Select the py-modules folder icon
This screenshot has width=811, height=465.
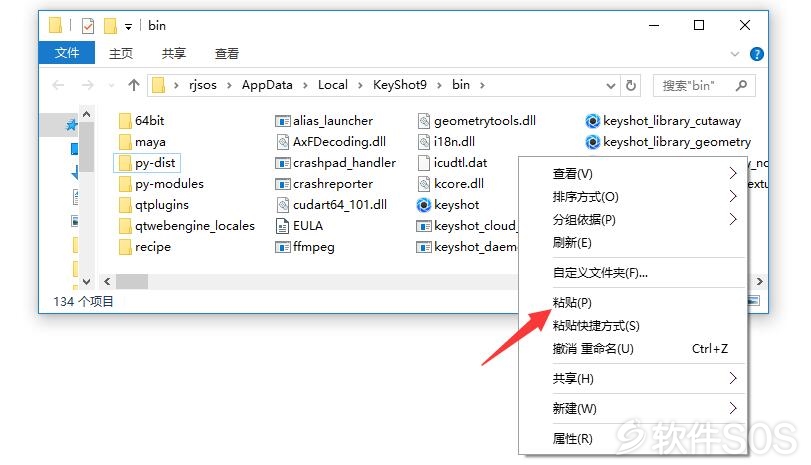point(125,184)
